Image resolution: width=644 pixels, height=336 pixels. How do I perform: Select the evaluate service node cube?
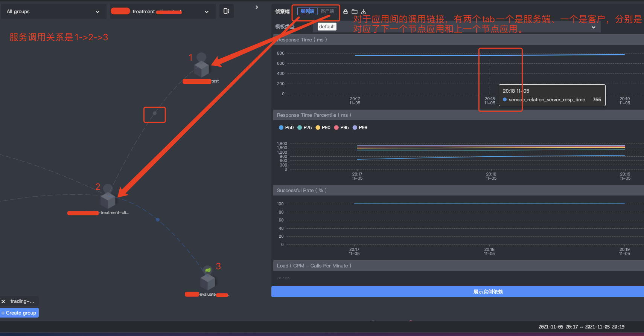207,282
